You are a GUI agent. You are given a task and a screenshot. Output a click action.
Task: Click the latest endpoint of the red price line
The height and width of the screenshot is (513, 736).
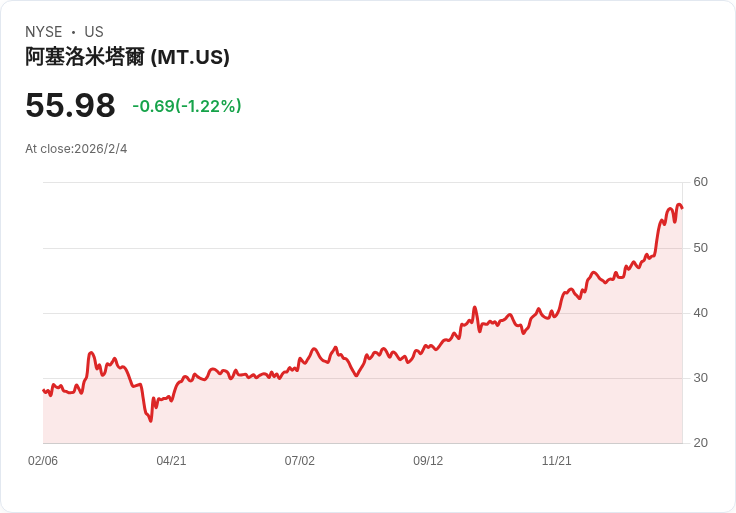click(x=682, y=207)
